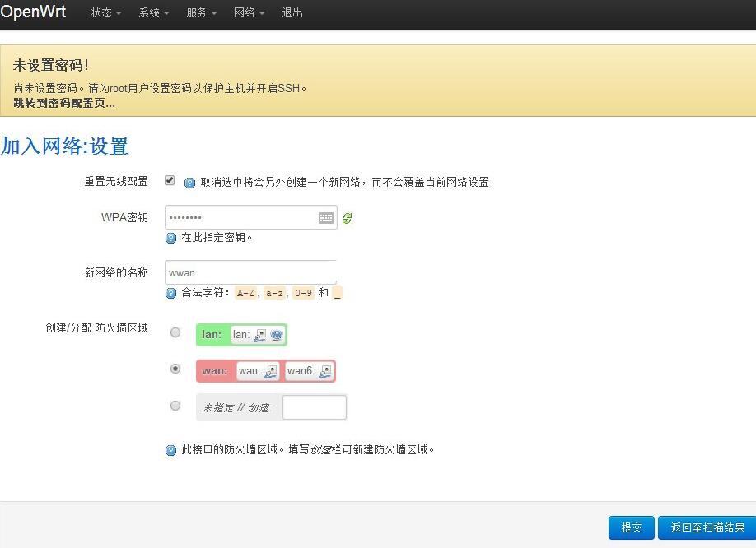Choose the 未指定/创建 zone radio button

[x=175, y=406]
